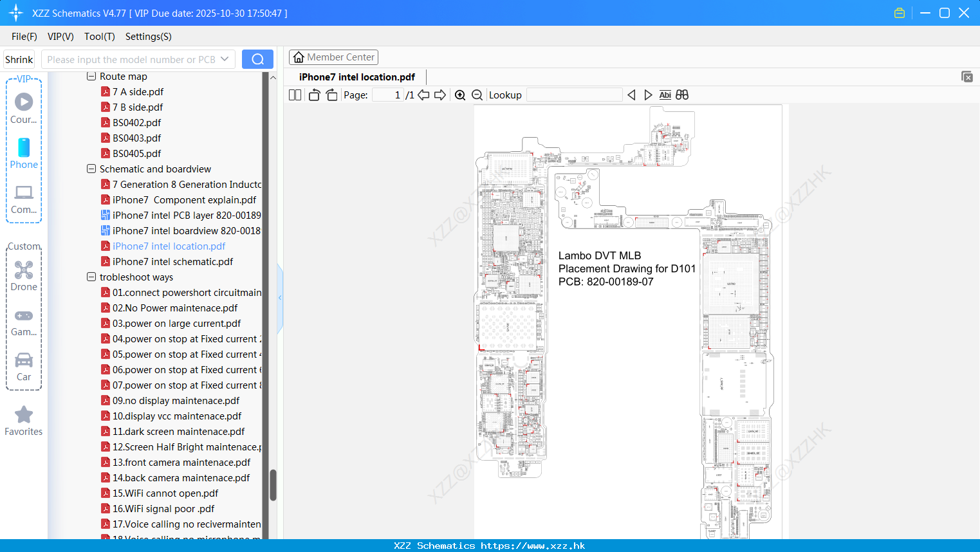Image resolution: width=980 pixels, height=552 pixels.
Task: Open 14.back camera maintenace.pdf
Action: (175, 478)
